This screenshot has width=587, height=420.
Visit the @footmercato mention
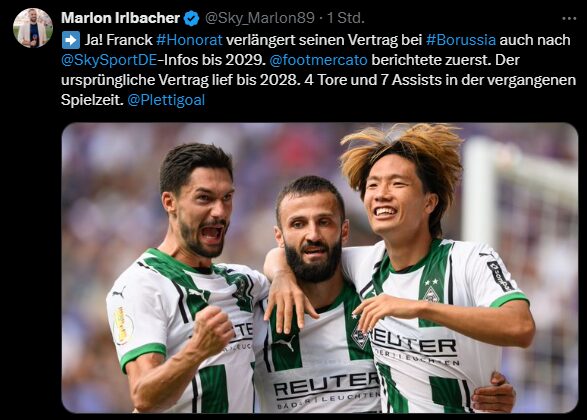point(319,60)
